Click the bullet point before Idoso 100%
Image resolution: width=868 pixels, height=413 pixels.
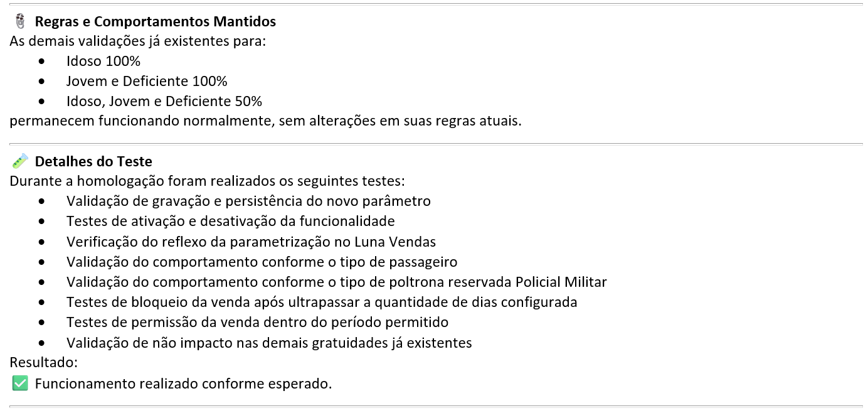point(42,62)
